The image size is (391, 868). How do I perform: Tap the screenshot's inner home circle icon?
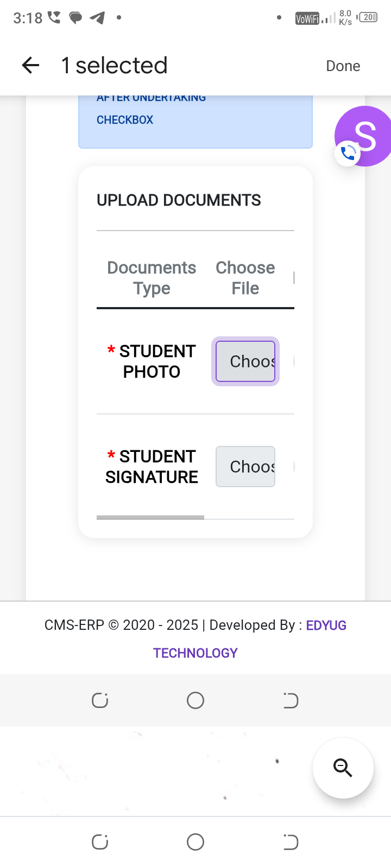[x=195, y=700]
